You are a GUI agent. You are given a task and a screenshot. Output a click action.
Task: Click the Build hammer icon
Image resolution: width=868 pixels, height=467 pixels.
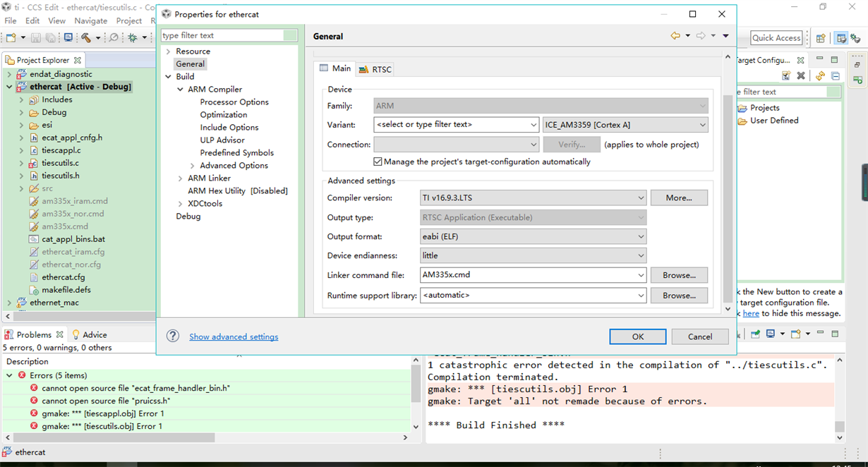coord(85,37)
